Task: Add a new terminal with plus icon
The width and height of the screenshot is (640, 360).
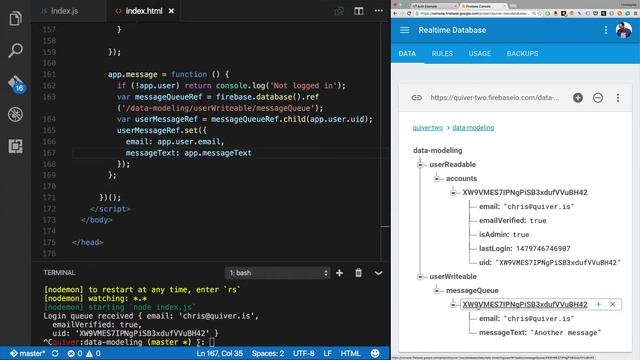Action: click(340, 273)
